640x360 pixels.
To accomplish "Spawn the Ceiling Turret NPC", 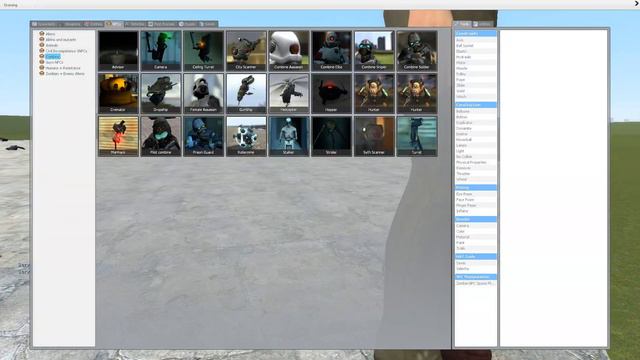I will pos(203,51).
